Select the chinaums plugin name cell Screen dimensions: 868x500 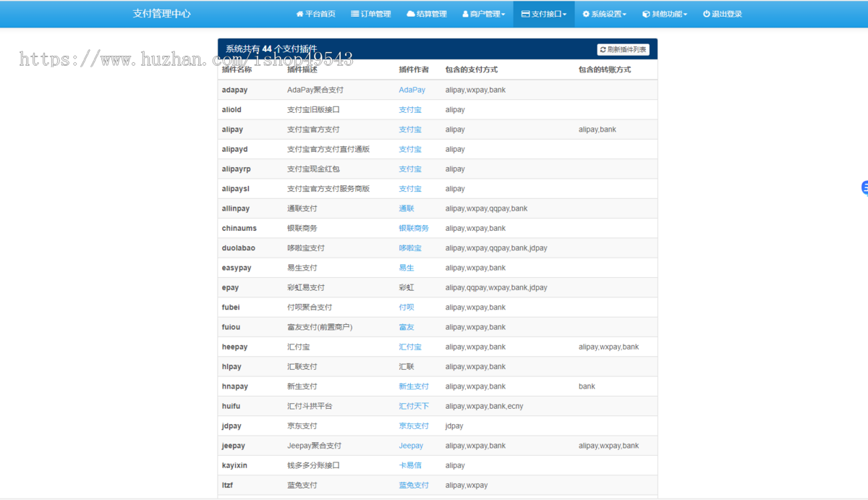click(239, 229)
